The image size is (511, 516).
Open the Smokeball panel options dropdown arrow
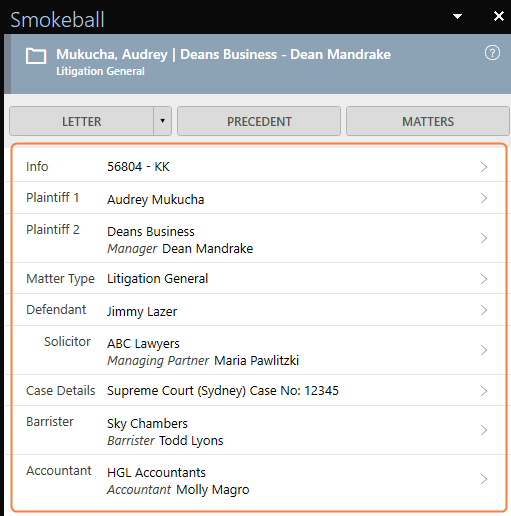[457, 16]
